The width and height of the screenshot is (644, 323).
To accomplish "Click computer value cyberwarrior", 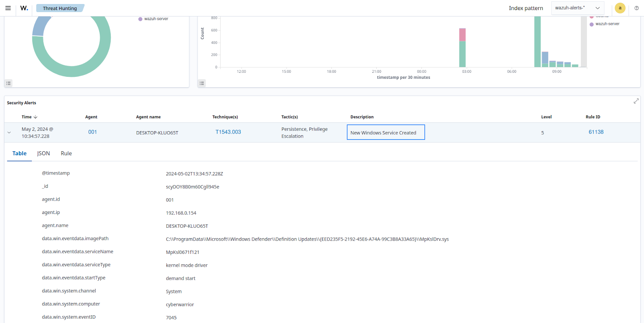I will coord(180,304).
